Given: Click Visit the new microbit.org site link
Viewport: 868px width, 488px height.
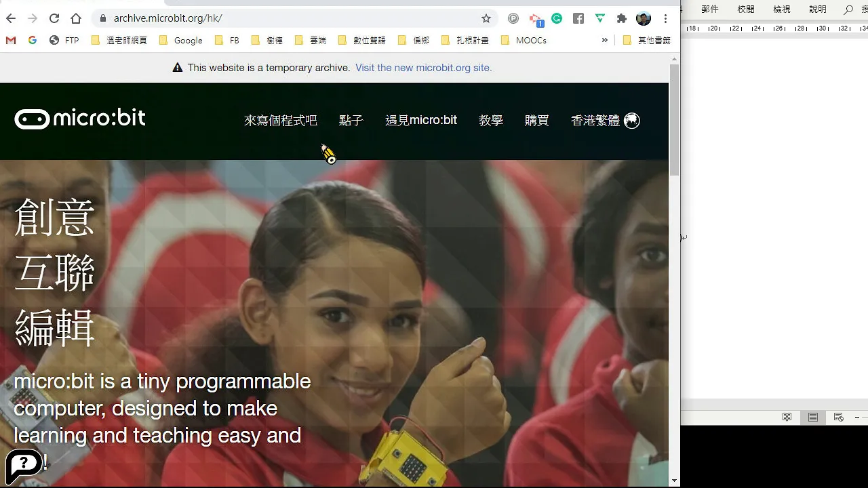Looking at the screenshot, I should pos(423,68).
